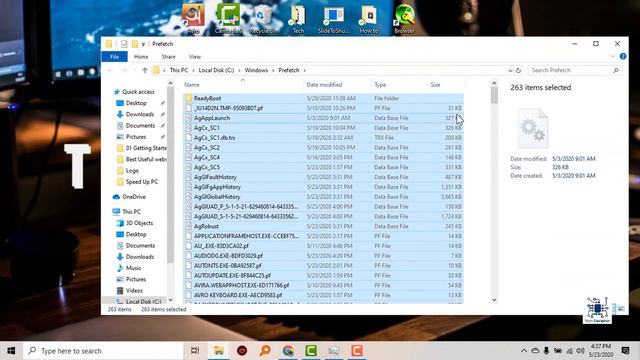Select AUDIODG.EXE-BDFD3029.pf file

228,256
